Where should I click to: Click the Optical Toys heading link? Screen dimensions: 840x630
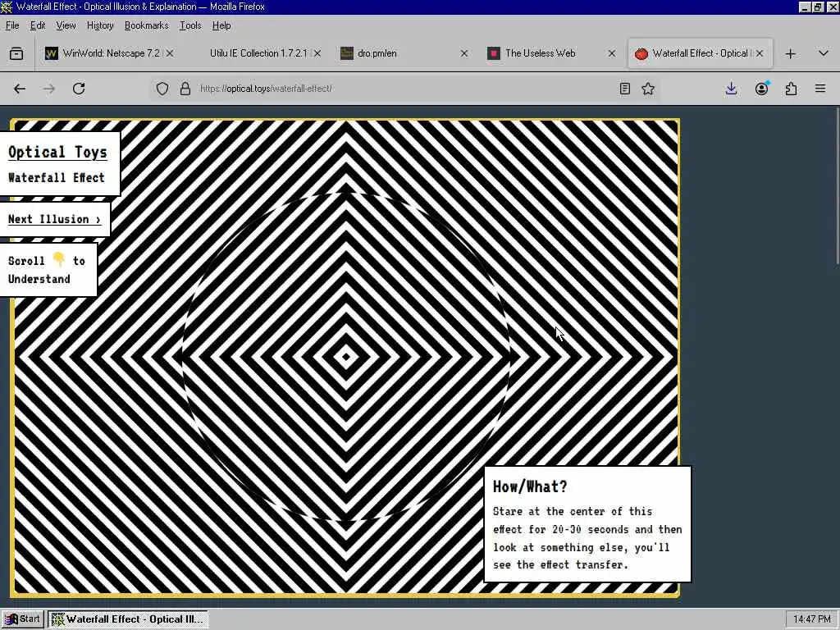(x=57, y=152)
